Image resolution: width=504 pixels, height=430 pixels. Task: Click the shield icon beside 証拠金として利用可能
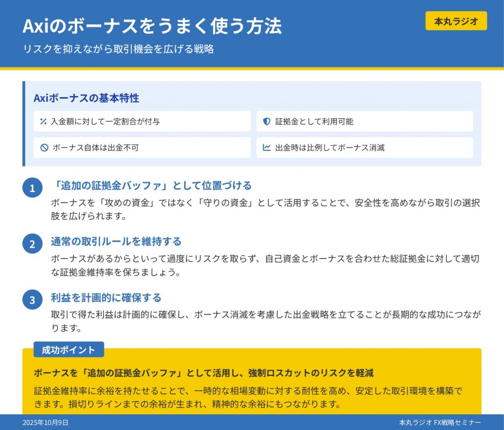[267, 121]
